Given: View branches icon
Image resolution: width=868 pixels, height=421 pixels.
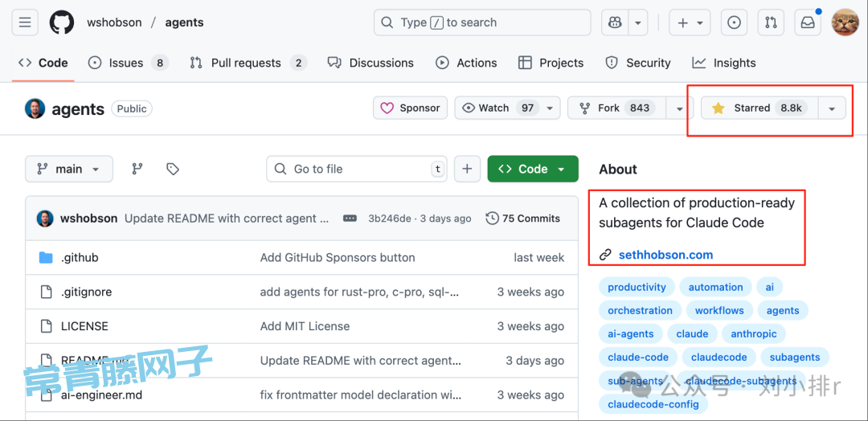Looking at the screenshot, I should coord(137,169).
